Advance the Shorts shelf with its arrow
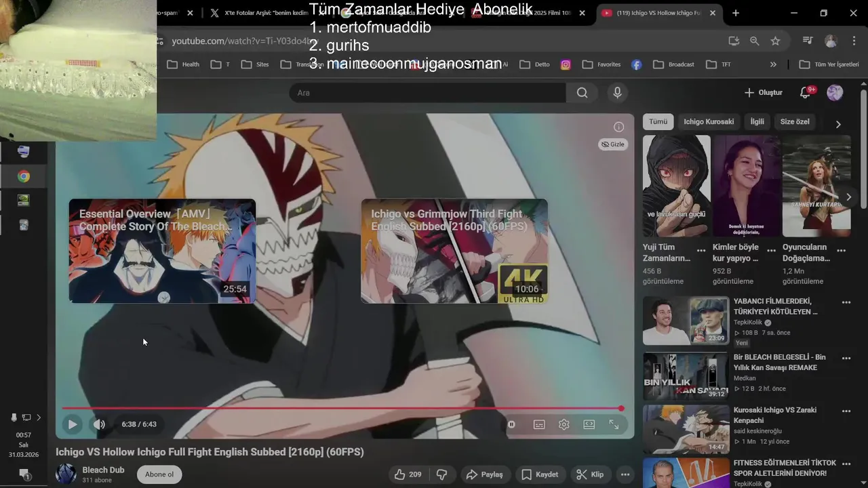 (x=848, y=197)
